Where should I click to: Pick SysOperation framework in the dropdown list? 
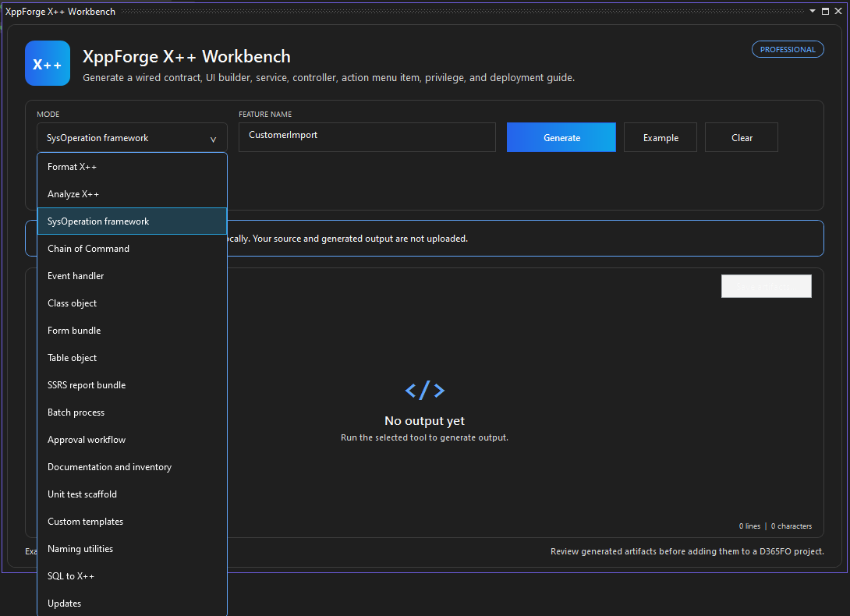[x=132, y=221]
